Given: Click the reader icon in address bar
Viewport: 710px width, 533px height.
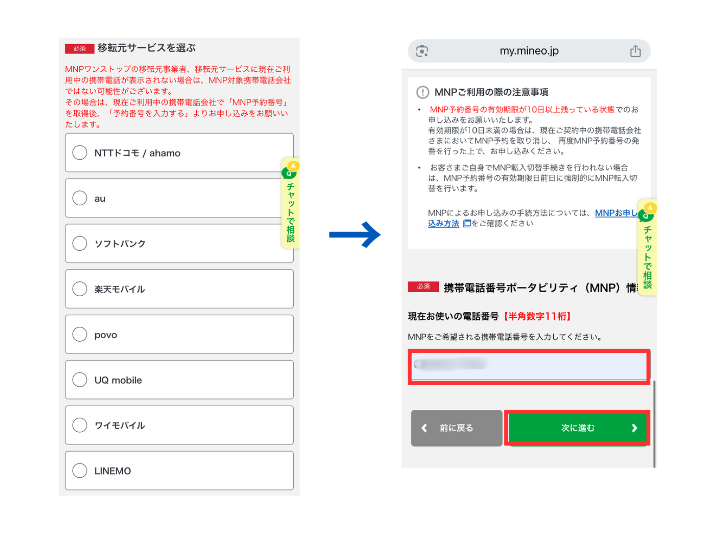Looking at the screenshot, I should [x=422, y=51].
